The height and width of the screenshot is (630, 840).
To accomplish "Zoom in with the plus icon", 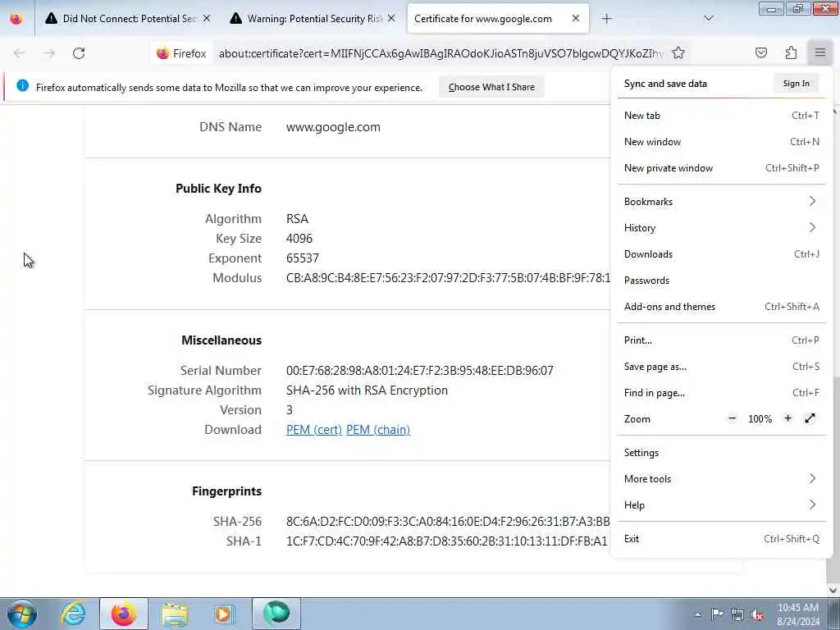I will point(787,418).
